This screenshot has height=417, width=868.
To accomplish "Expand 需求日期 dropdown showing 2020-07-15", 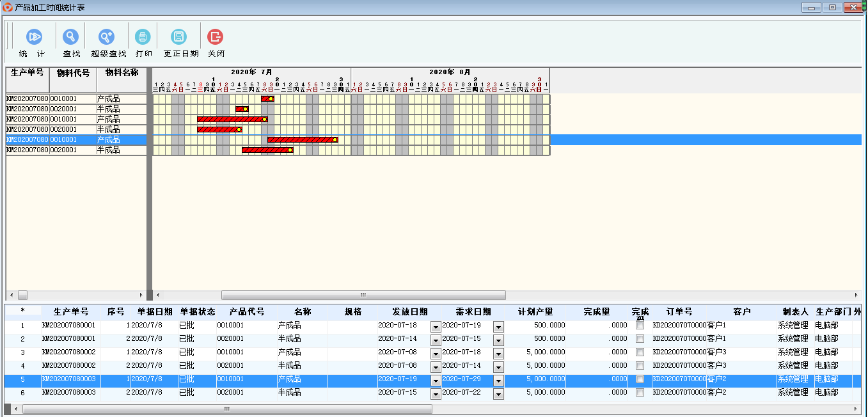I will click(x=498, y=340).
